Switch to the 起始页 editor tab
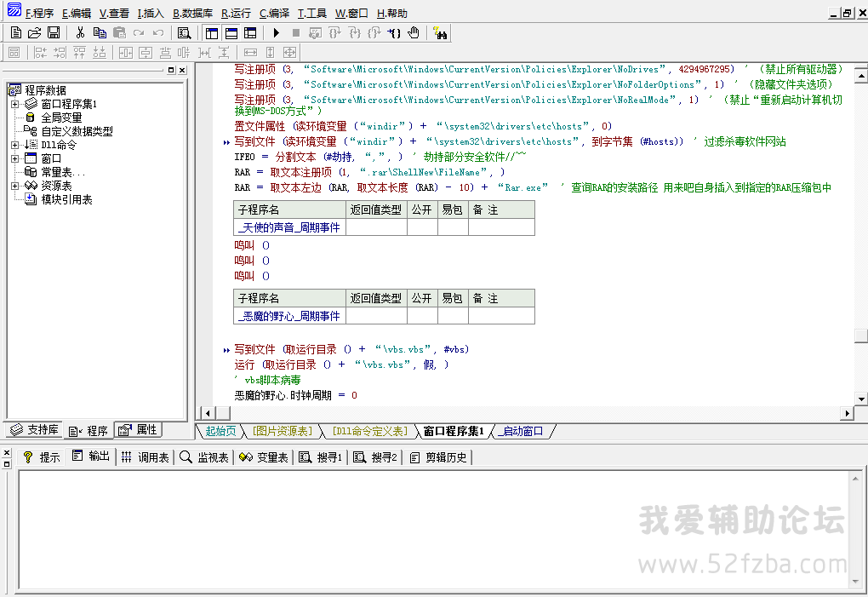Screen dimensions: 868x597 [x=220, y=431]
